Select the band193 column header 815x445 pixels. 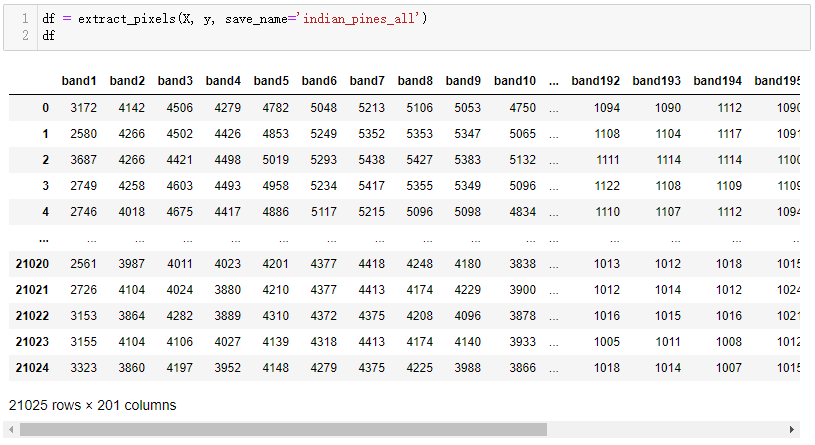pyautogui.click(x=656, y=81)
